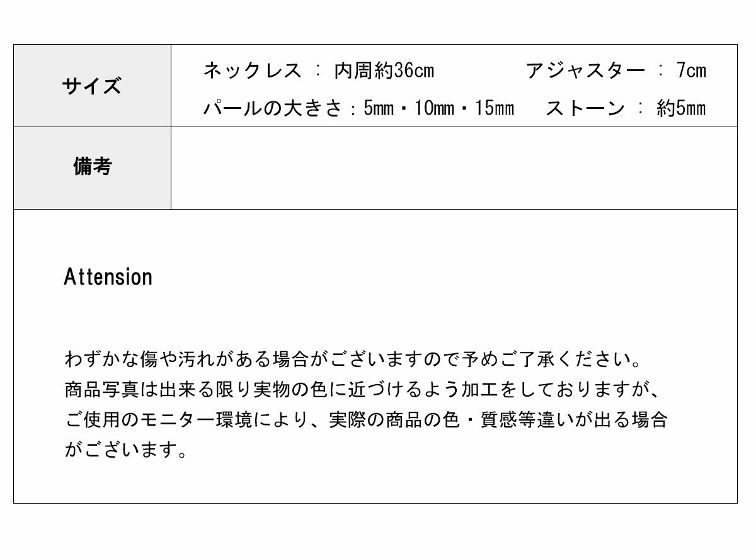Click the 7cm adjuster value
Image resolution: width=756 pixels, height=554 pixels.
(691, 71)
